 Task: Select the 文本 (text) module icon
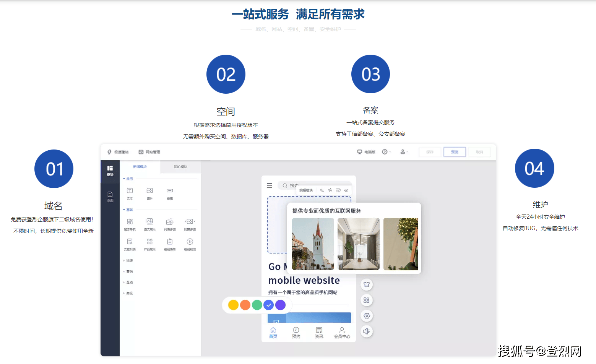130,190
